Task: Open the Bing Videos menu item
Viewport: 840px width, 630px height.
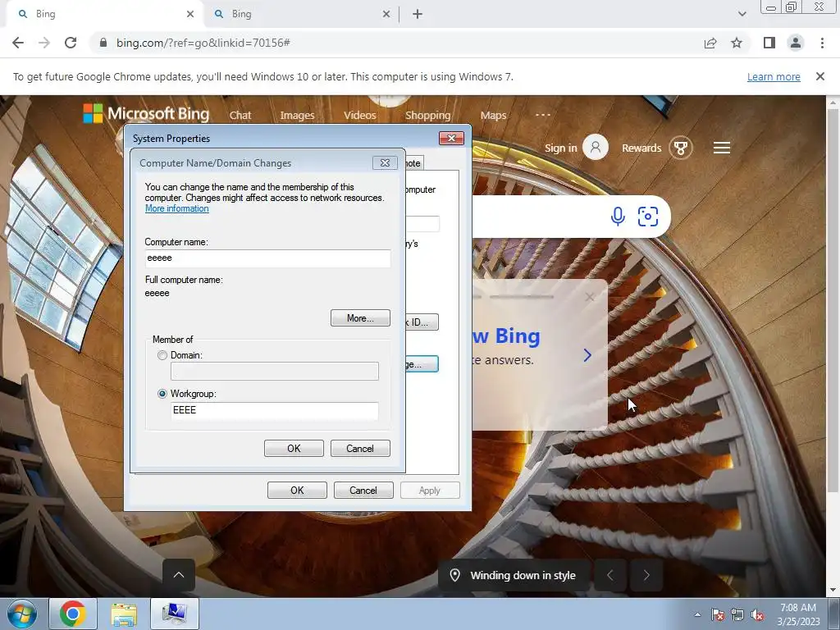Action: click(x=359, y=115)
